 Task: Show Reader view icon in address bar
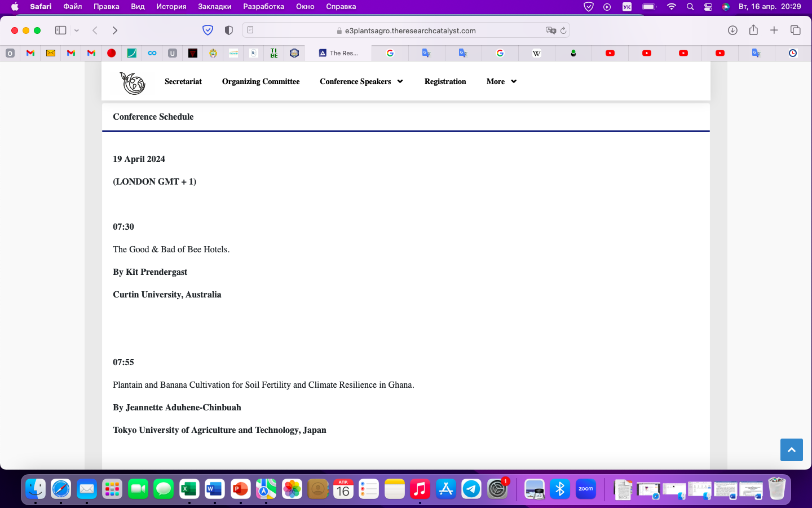[250, 30]
